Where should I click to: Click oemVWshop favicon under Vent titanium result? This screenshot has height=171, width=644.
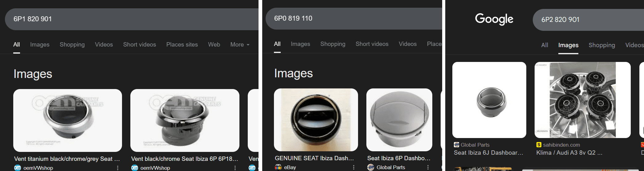18,168
